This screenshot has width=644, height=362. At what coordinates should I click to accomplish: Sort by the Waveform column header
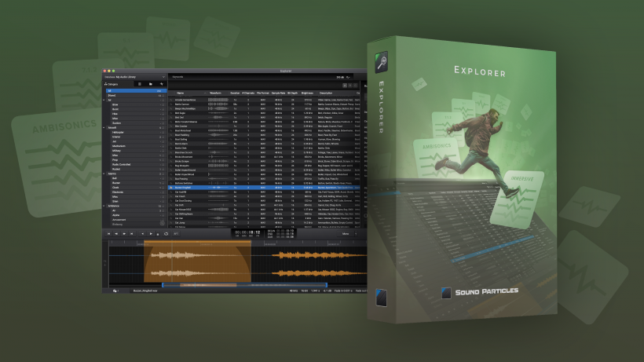pyautogui.click(x=215, y=93)
